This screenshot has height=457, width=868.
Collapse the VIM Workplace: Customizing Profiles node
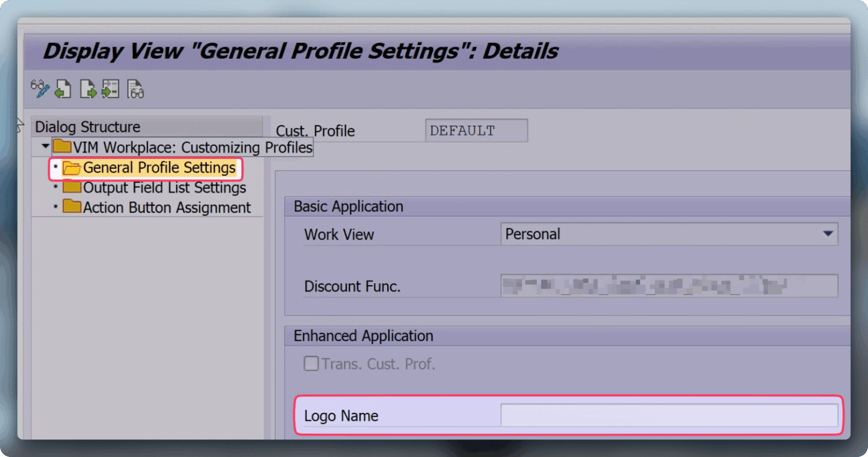(44, 146)
